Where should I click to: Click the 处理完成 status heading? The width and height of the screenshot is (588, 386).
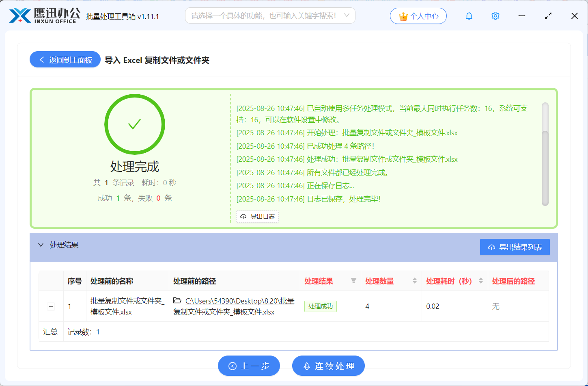click(135, 166)
